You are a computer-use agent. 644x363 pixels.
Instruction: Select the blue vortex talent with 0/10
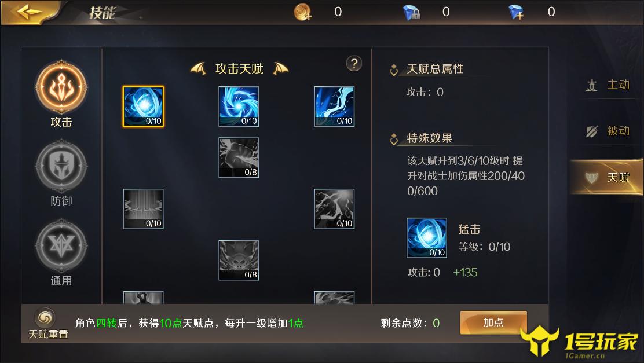tap(239, 107)
